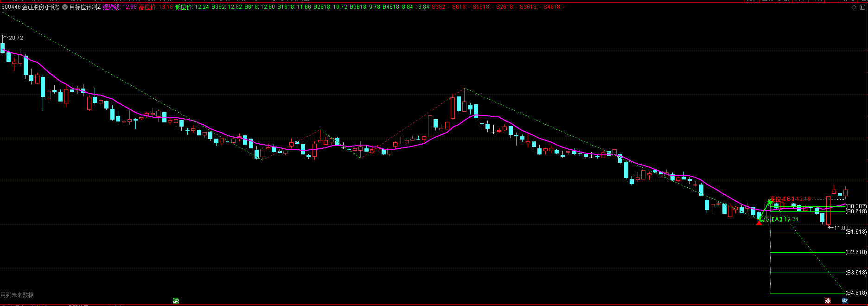
Task: Click the green 减 marker icon at bottom
Action: (x=176, y=301)
